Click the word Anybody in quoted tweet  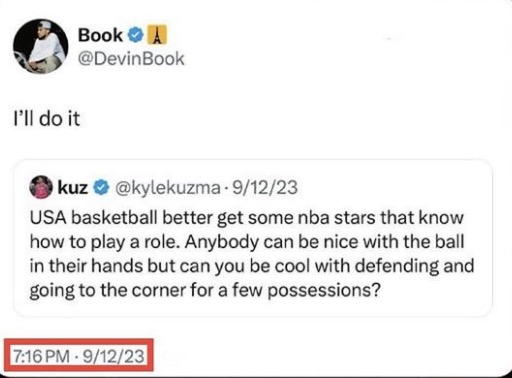(222, 242)
